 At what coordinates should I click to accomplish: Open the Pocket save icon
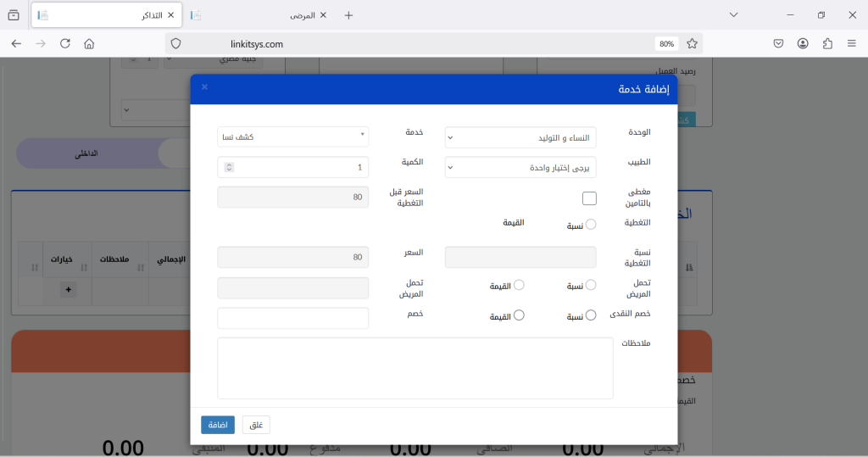(778, 43)
